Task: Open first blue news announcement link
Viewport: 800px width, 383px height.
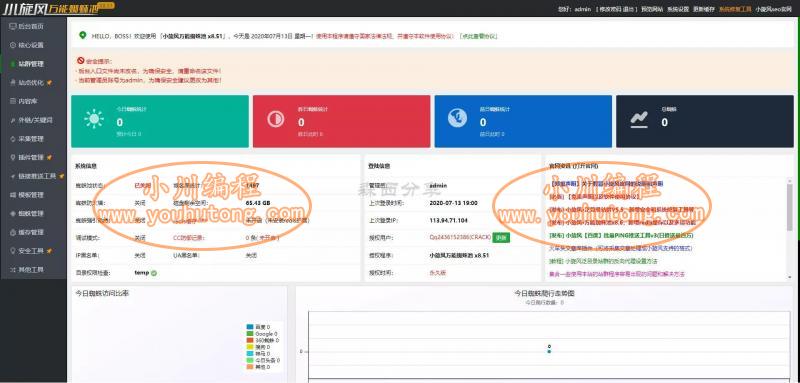Action: tap(607, 183)
